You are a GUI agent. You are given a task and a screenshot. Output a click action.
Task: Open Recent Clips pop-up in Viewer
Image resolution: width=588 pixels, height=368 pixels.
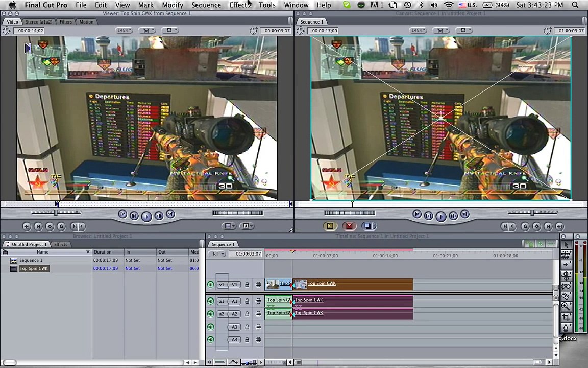(x=228, y=226)
